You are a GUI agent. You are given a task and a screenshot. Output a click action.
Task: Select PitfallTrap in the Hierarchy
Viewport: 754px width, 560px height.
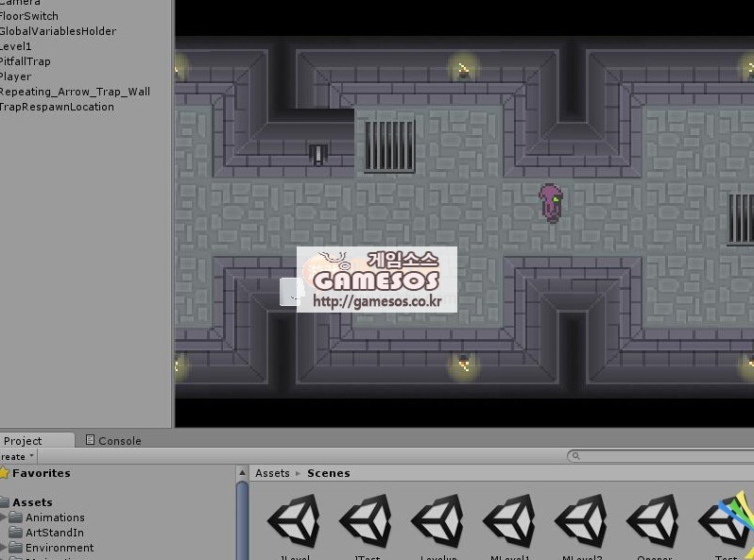25,61
